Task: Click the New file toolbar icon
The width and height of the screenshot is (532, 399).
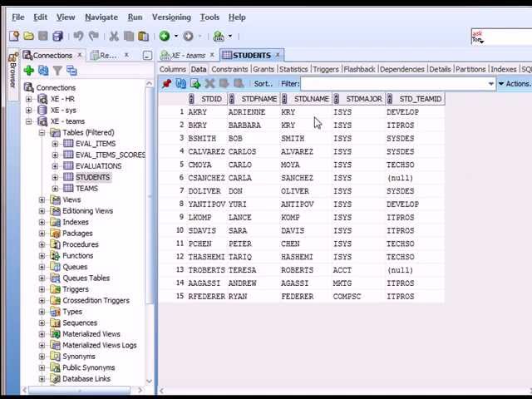Action: pos(14,36)
